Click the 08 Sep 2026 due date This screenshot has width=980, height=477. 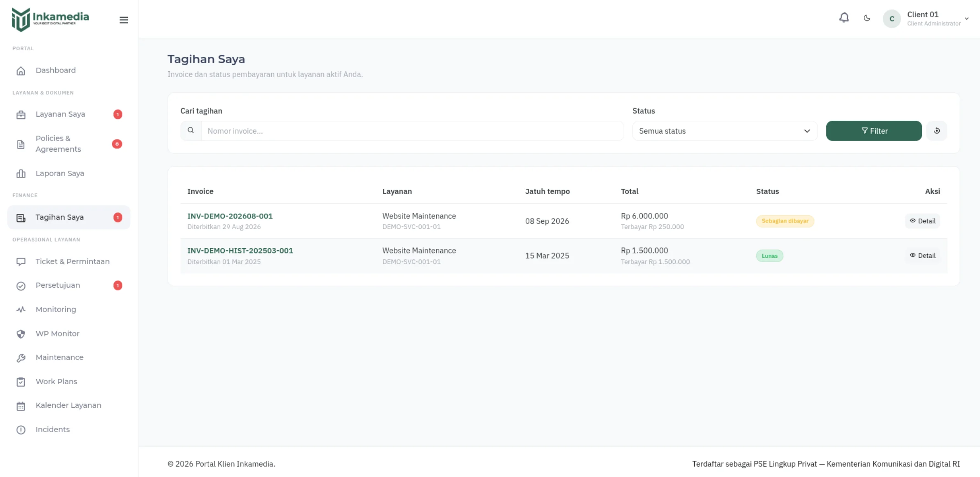click(x=547, y=221)
